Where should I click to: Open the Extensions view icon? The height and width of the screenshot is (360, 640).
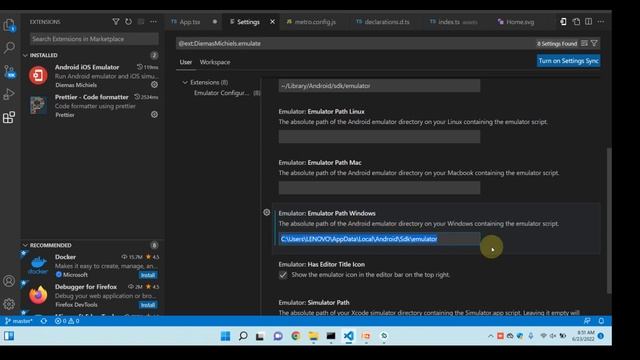pos(9,118)
